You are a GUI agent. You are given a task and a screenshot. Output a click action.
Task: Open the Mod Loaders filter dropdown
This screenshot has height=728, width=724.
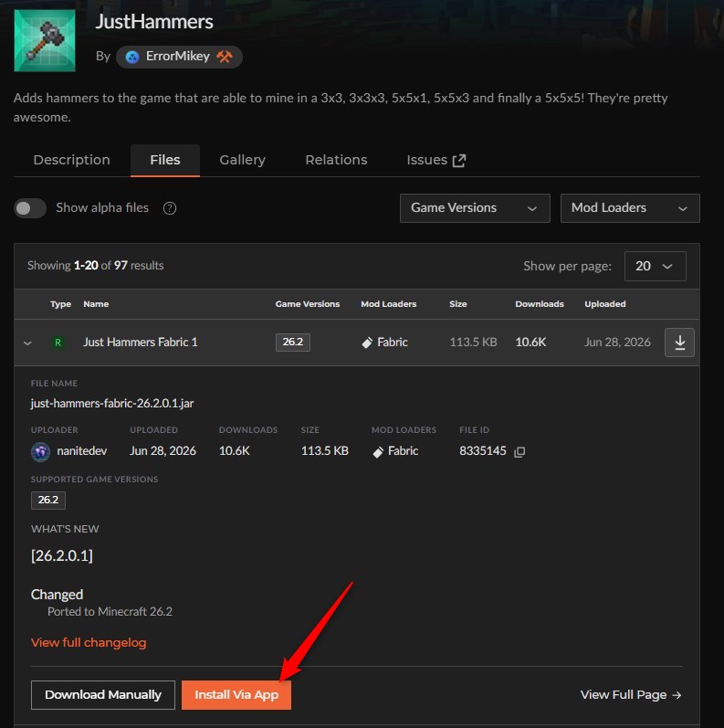[x=630, y=208]
